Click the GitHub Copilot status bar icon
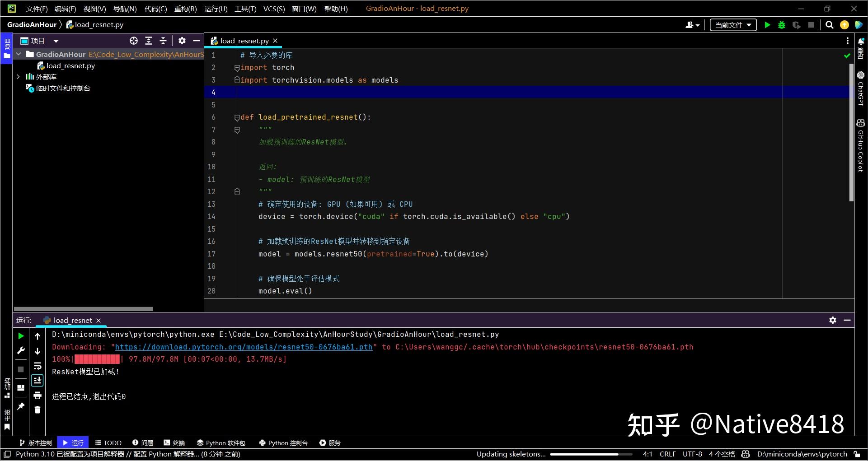Image resolution: width=868 pixels, height=461 pixels. click(746, 454)
